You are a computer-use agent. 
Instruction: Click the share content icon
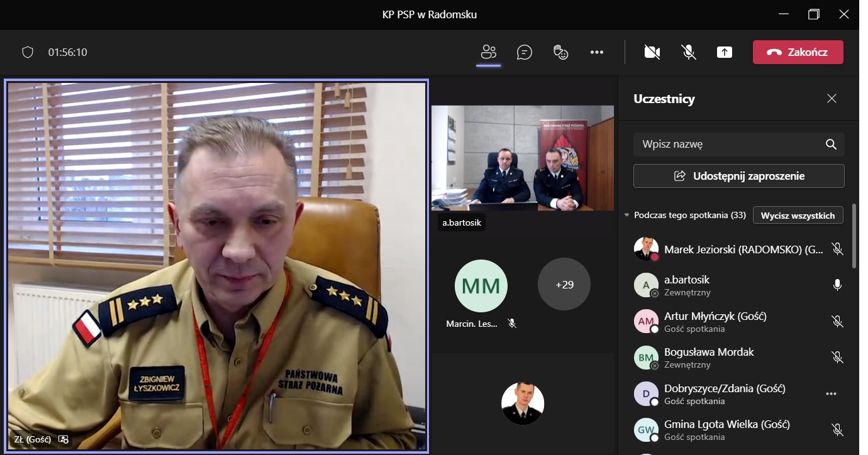(x=725, y=52)
